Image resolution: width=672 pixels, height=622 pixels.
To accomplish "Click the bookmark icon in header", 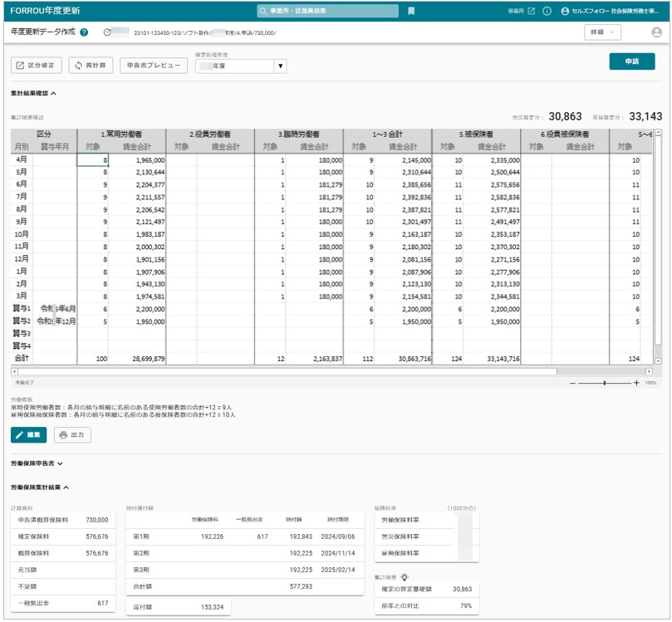I will [411, 11].
